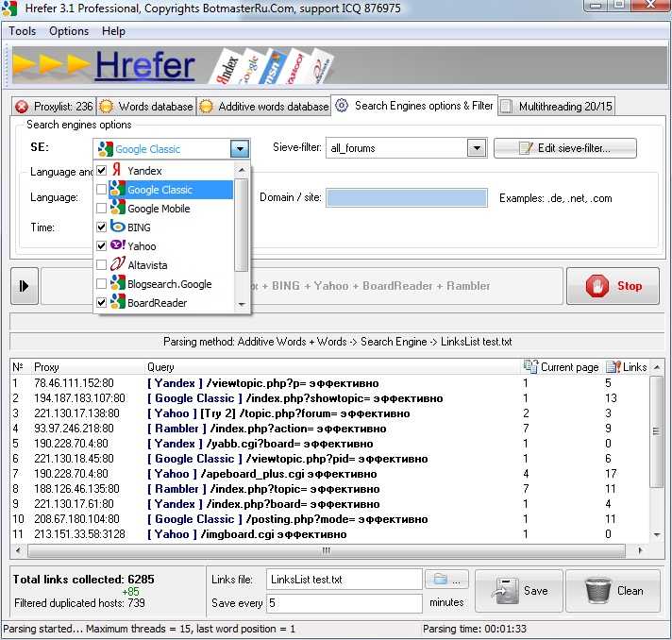Screen dimensions: 672x640
Task: Switch to the Proxylist: 236 tab
Action: 54,107
